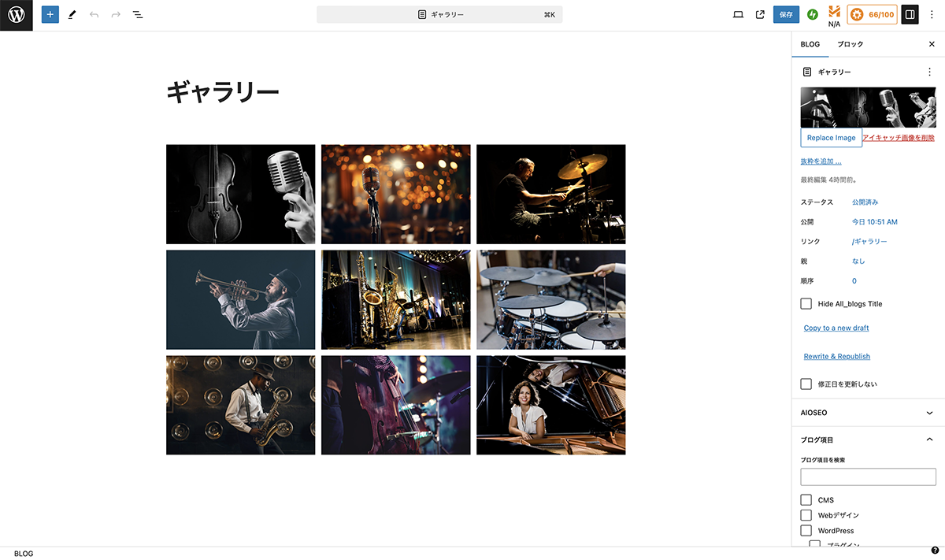The height and width of the screenshot is (560, 945).
Task: Switch to the ブロック tab
Action: pos(850,44)
